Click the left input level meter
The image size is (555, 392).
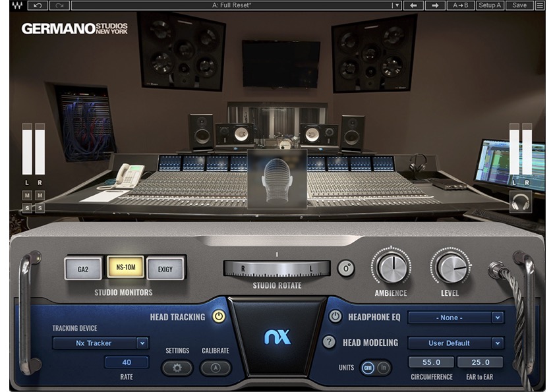(x=27, y=149)
